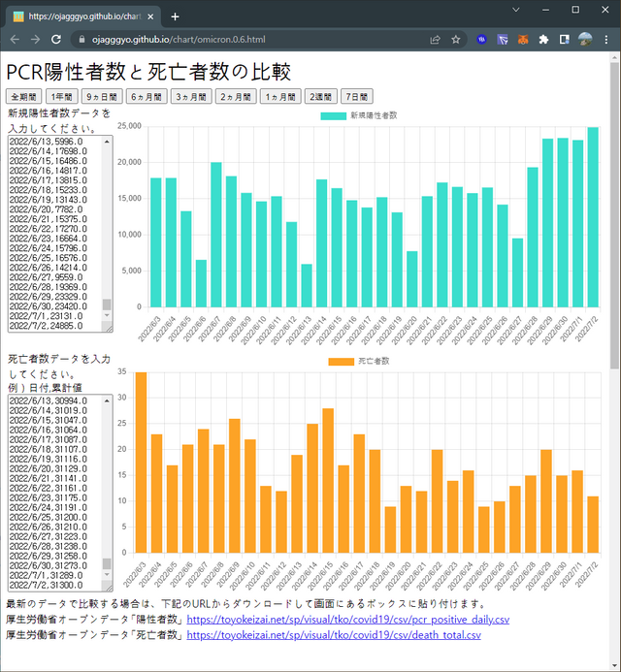
Task: Show the 1ヵ月間 range
Action: coord(280,96)
